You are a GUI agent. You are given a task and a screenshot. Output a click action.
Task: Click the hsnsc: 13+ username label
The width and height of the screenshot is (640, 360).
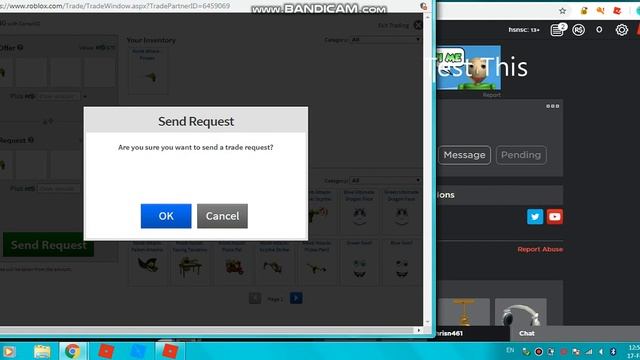524,30
